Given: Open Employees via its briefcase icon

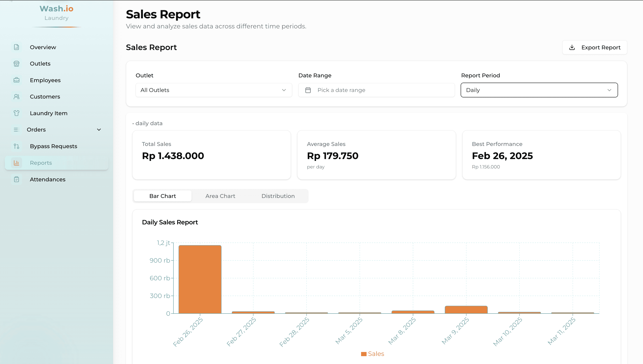Looking at the screenshot, I should pos(16,80).
